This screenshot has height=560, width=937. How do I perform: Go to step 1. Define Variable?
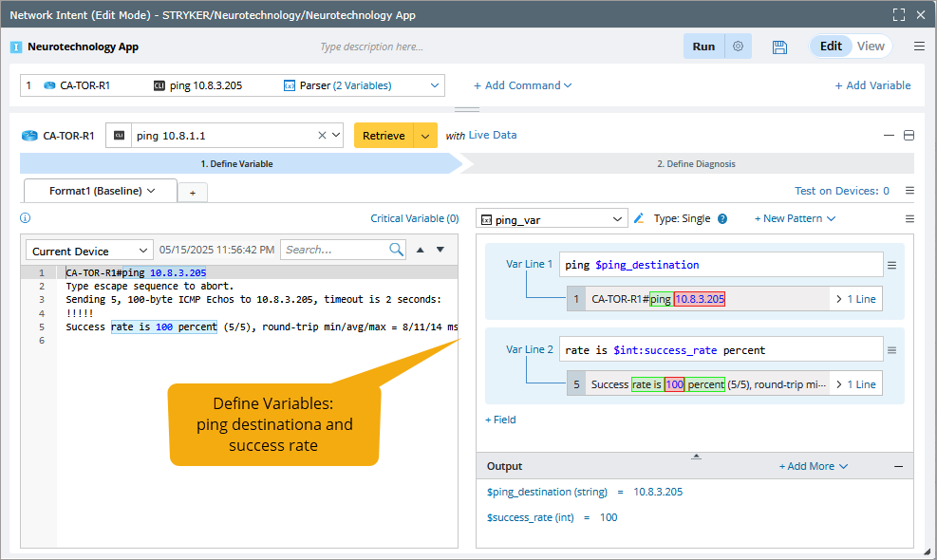(x=236, y=164)
